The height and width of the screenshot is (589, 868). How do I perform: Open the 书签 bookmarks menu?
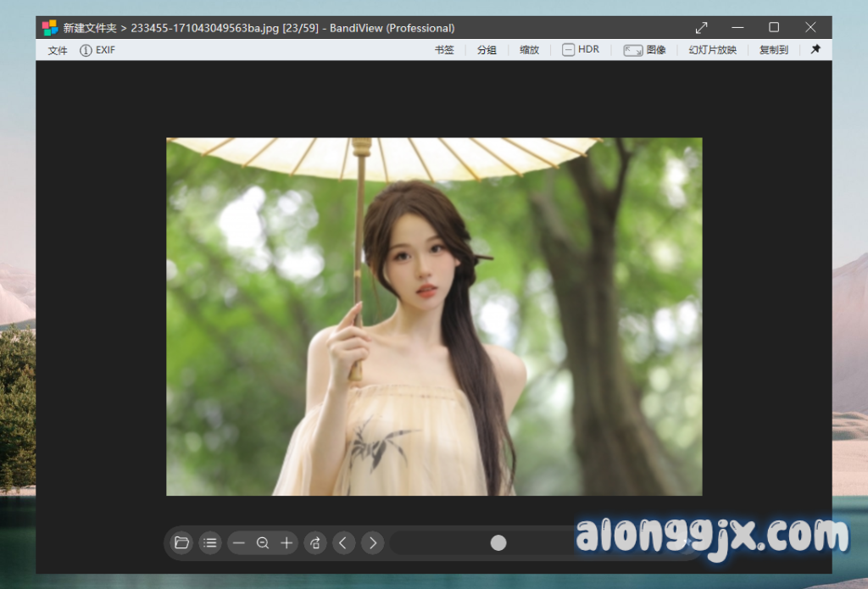(x=443, y=50)
